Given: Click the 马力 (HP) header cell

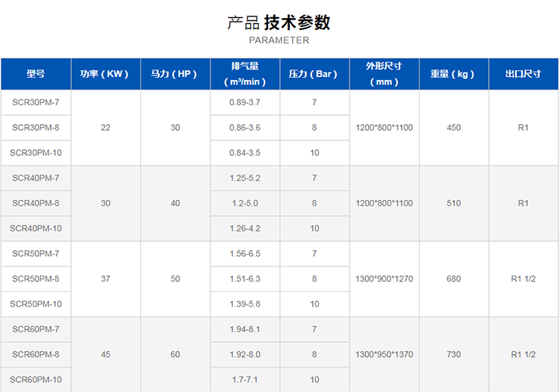Looking at the screenshot, I should pyautogui.click(x=175, y=74).
